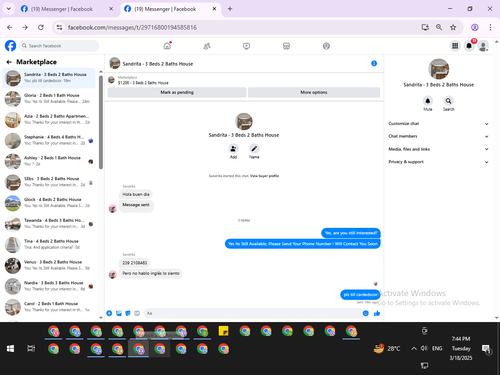
Task: Open Sticky Notes from the taskbar
Action: coord(223,331)
